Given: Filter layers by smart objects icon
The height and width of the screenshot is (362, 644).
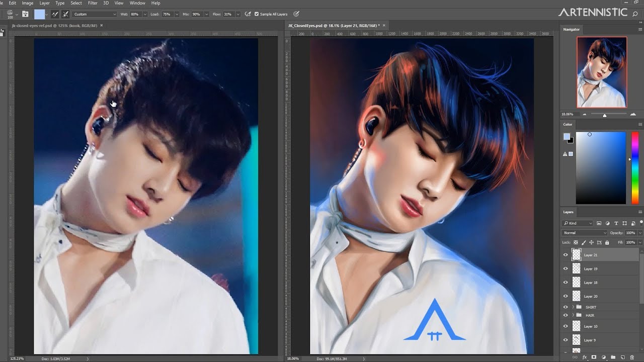Looking at the screenshot, I should coord(633,223).
